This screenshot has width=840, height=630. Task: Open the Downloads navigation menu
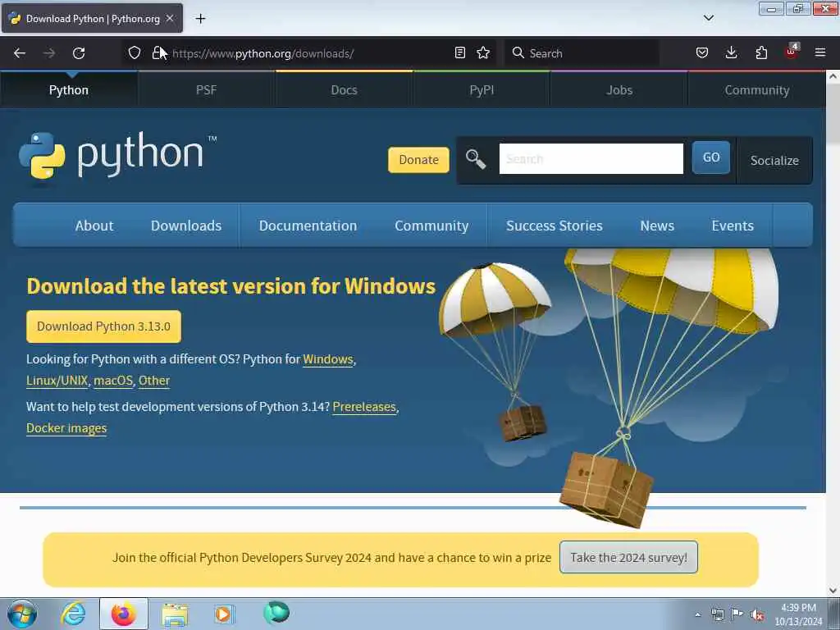[186, 226]
